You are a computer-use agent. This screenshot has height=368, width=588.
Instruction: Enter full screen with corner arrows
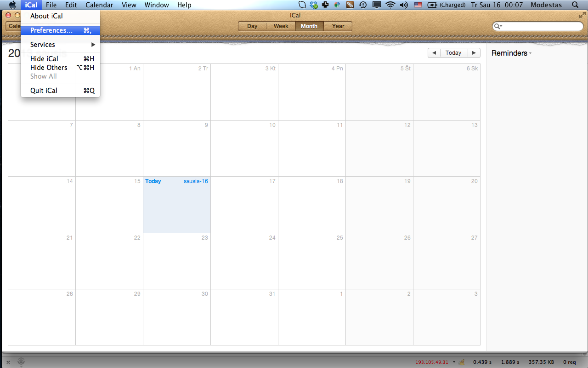coord(582,16)
